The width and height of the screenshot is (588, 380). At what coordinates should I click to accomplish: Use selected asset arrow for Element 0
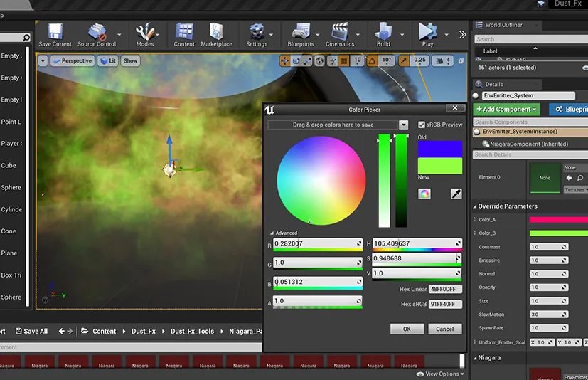click(570, 178)
